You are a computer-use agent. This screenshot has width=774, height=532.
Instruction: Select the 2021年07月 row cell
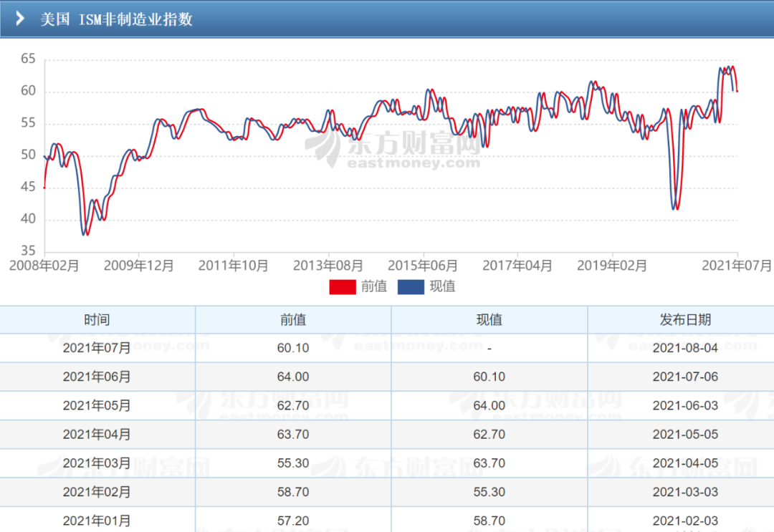click(97, 348)
